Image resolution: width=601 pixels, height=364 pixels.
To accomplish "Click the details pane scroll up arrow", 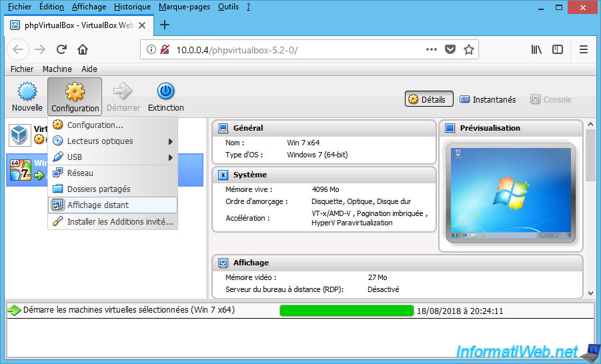I will (x=590, y=124).
